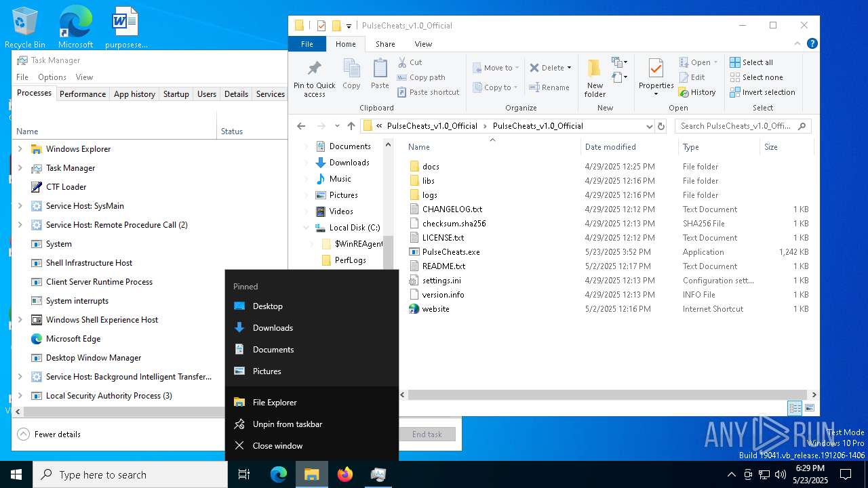The width and height of the screenshot is (868, 488).
Task: Click Fewer details in Task Manager
Action: [50, 434]
